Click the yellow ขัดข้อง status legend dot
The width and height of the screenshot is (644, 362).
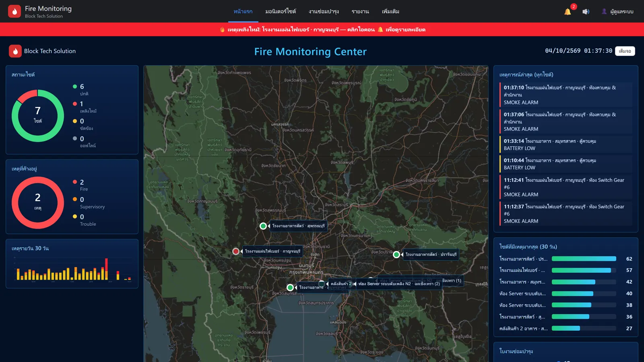point(75,121)
